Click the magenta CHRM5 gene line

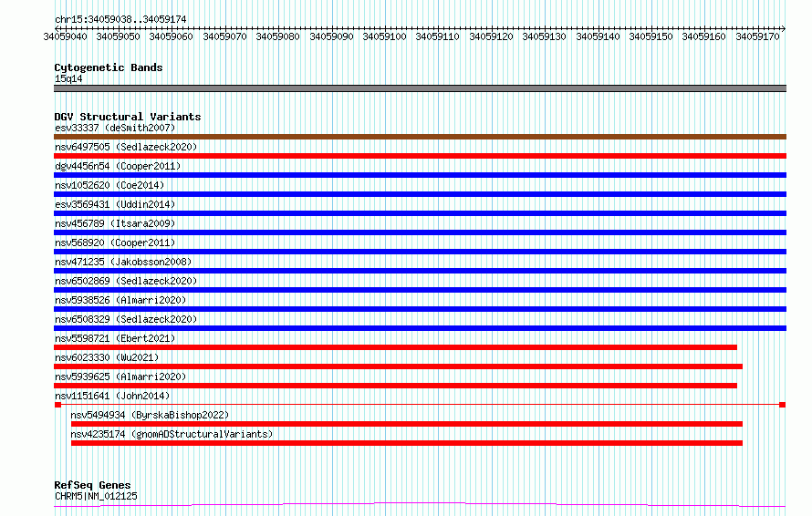[x=420, y=505]
